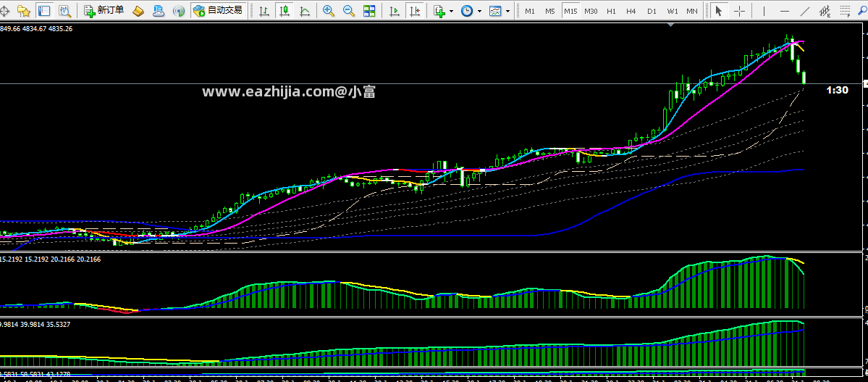Toggle the 自动交易 auto trading button
This screenshot has height=382, width=868.
[x=218, y=11]
